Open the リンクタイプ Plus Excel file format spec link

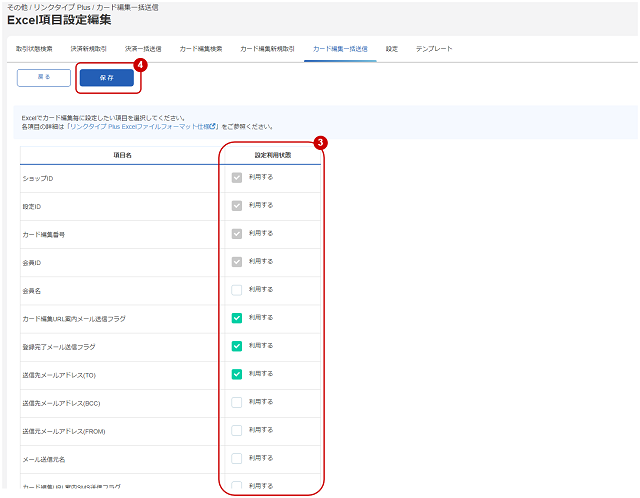(143, 127)
